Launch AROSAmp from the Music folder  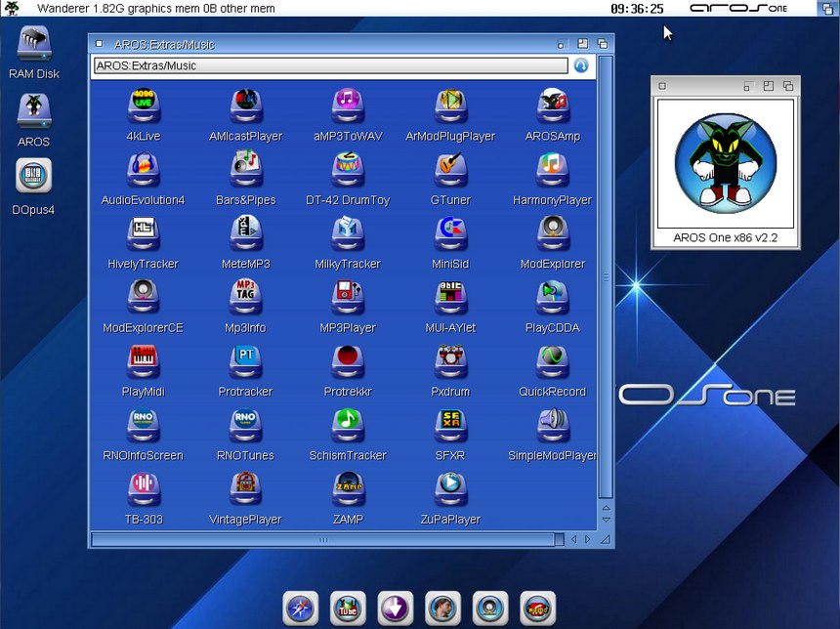[x=552, y=106]
